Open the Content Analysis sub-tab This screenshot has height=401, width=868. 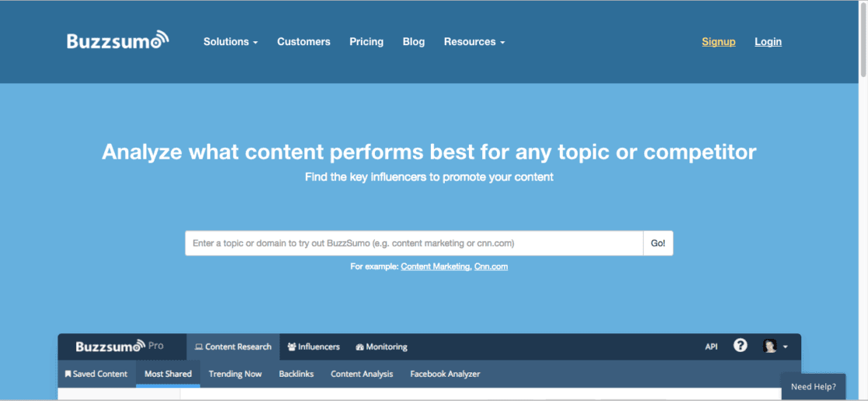[x=362, y=374]
